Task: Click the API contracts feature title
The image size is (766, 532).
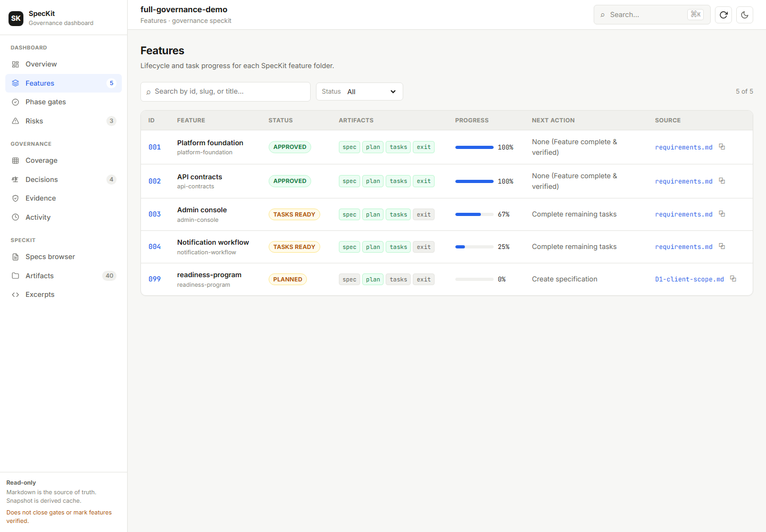Action: [x=199, y=177]
